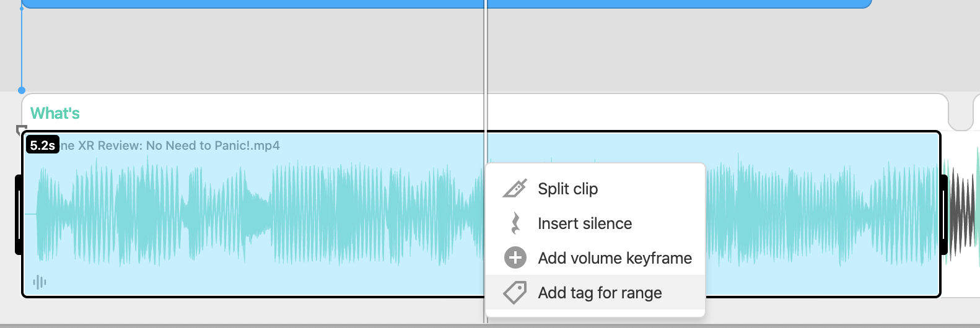Click the plus circle keyframe icon
Screen dimensions: 980x328
coord(515,258)
